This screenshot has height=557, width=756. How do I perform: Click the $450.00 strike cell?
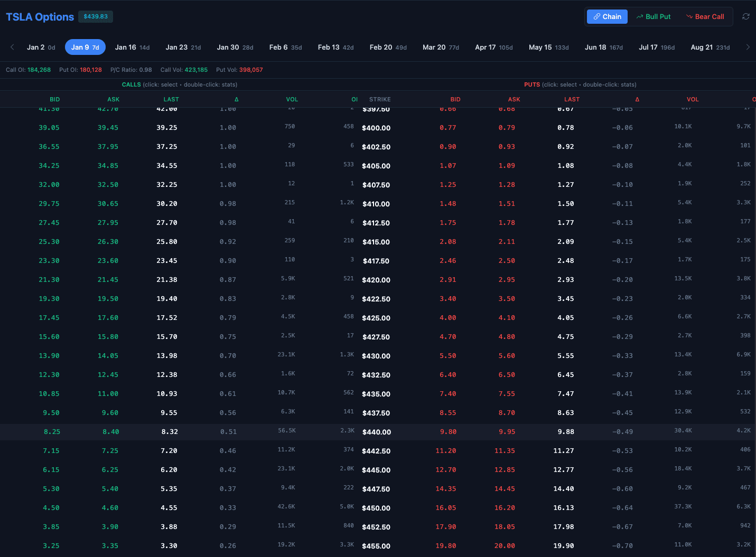[x=376, y=508]
